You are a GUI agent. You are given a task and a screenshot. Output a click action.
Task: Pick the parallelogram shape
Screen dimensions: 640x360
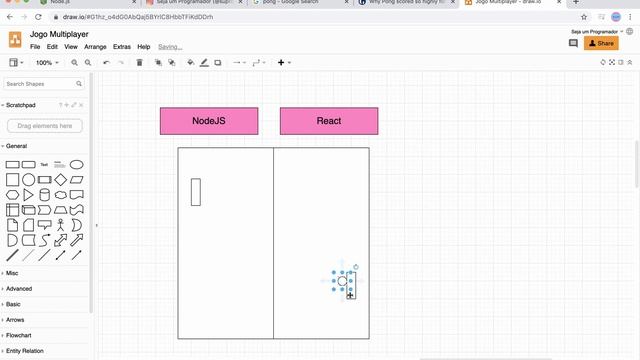point(76,180)
